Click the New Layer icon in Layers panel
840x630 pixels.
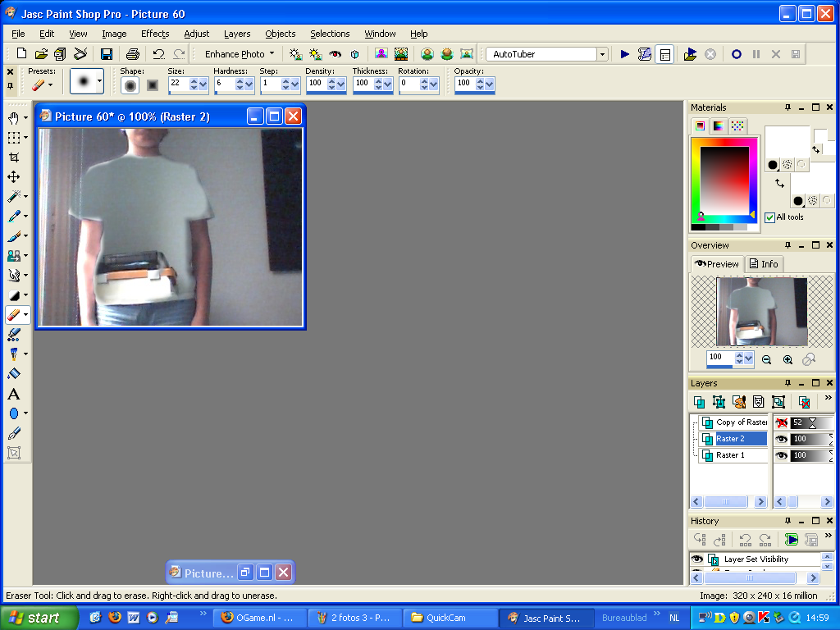click(x=699, y=401)
